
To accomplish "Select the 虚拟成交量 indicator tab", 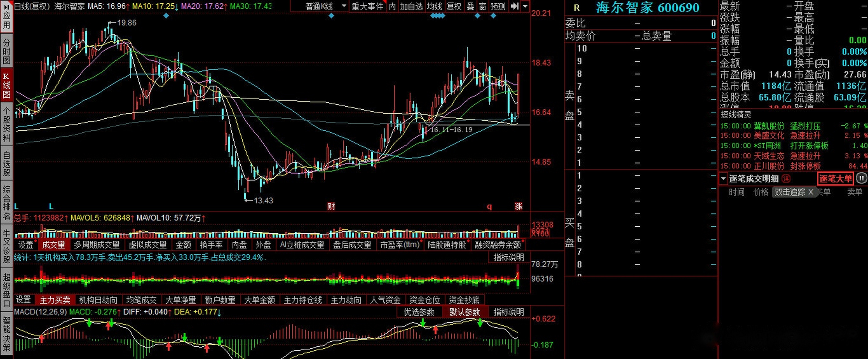I will pos(148,245).
